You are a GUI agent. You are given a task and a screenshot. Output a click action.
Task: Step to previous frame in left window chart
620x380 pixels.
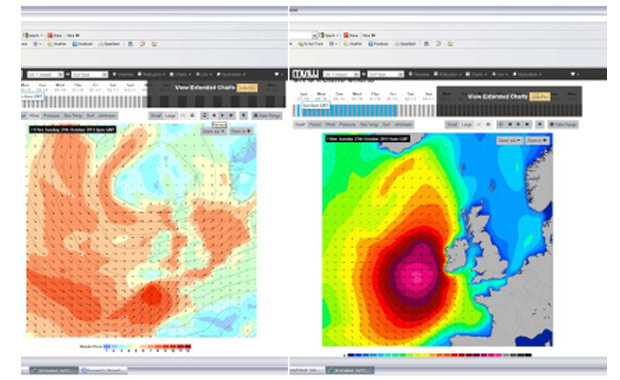tap(214, 115)
